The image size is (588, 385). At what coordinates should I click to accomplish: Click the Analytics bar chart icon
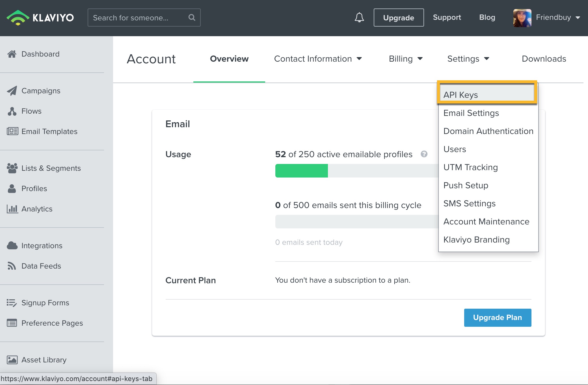(x=12, y=209)
